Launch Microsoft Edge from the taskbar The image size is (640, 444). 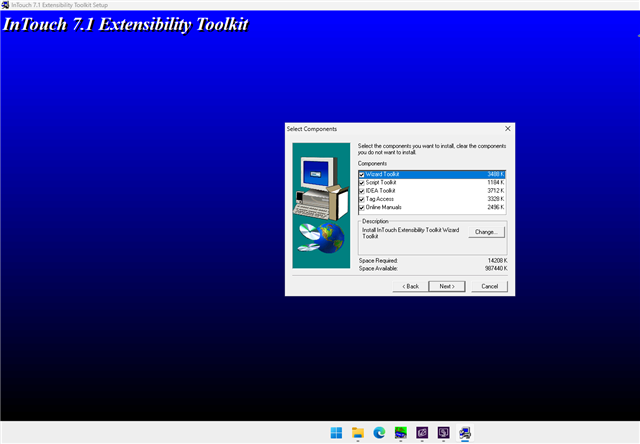(379, 433)
